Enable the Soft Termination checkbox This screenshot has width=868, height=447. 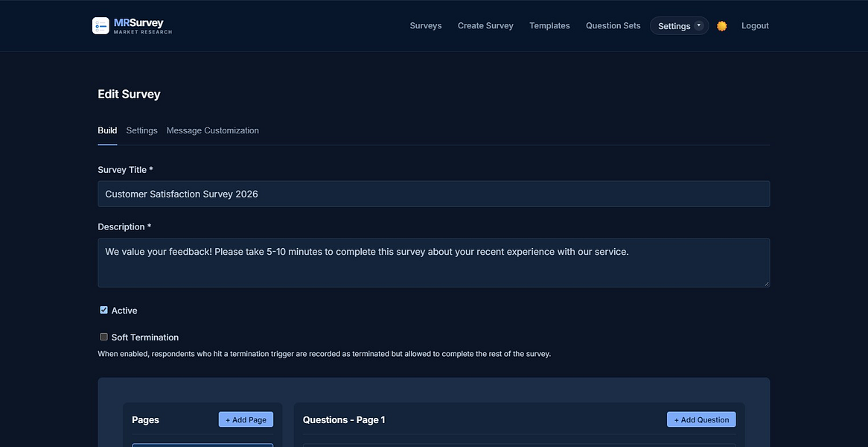point(103,337)
